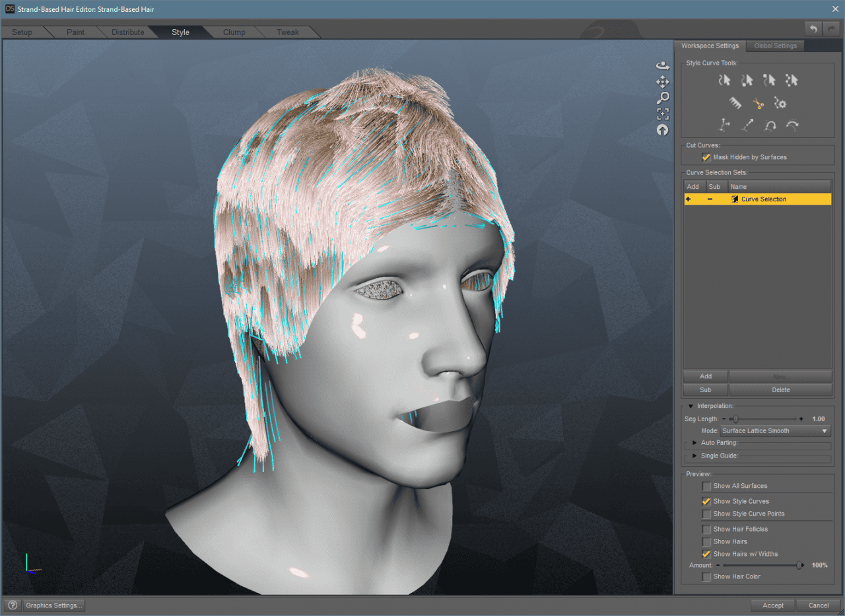Click the home view icon in viewport

(662, 129)
